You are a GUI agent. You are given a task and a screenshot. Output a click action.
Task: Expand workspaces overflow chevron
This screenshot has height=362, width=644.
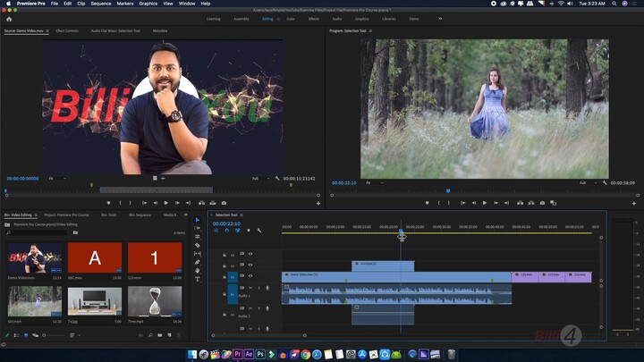point(440,19)
